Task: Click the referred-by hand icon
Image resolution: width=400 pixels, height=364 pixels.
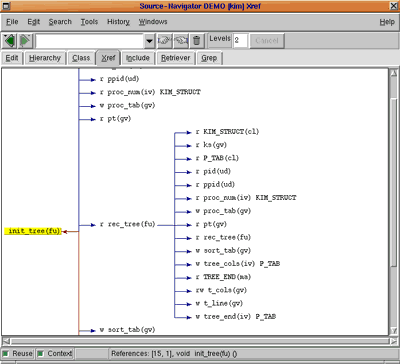Action: (181, 41)
